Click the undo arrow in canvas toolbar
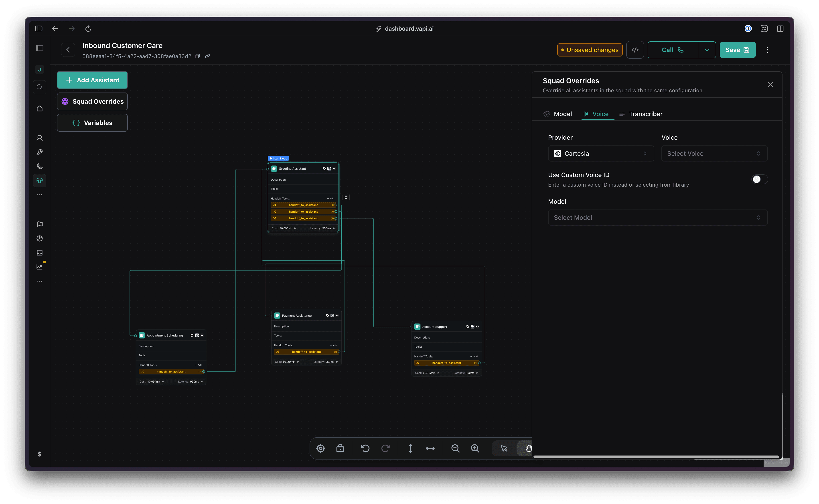The height and width of the screenshot is (504, 819). click(x=365, y=448)
